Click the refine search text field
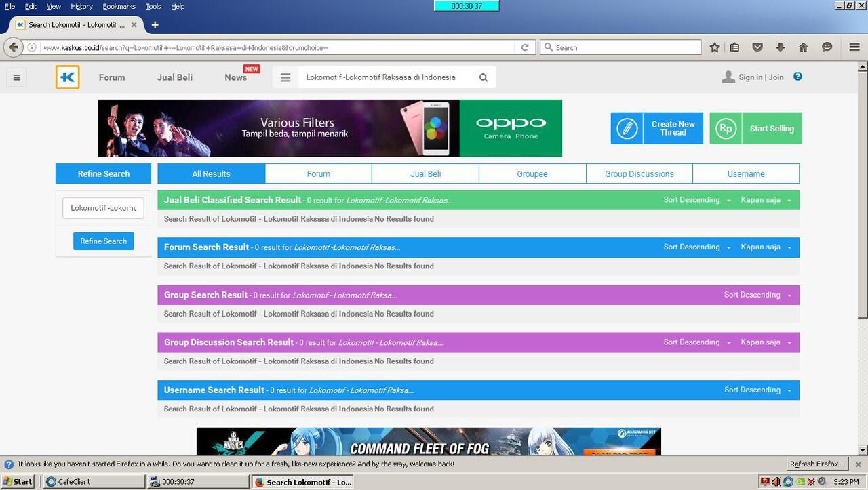868x490 pixels. [x=103, y=208]
